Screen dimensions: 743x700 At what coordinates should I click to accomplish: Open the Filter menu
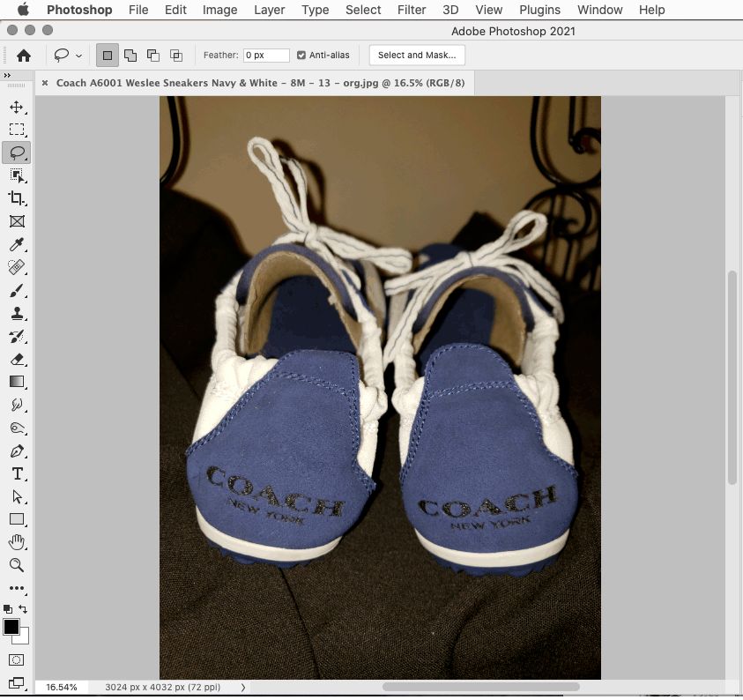click(412, 10)
